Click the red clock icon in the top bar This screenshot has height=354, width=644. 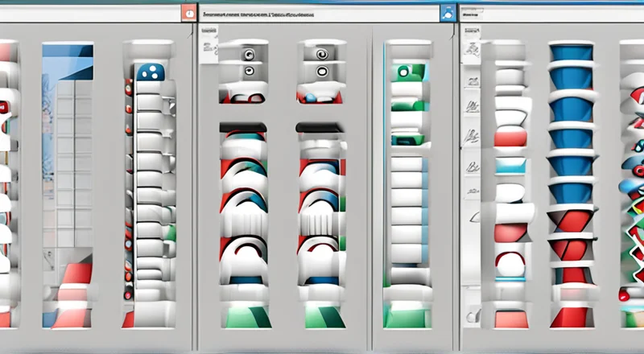188,14
